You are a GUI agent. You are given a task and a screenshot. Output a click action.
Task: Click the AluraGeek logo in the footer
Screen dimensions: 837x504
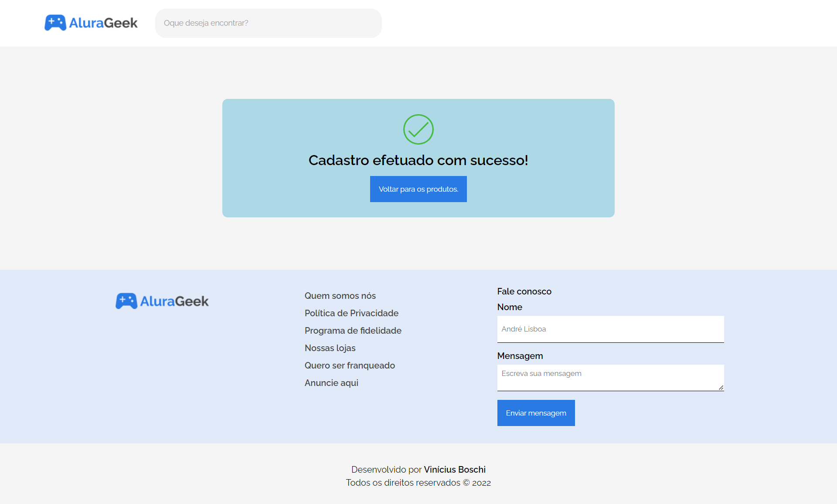(x=162, y=301)
